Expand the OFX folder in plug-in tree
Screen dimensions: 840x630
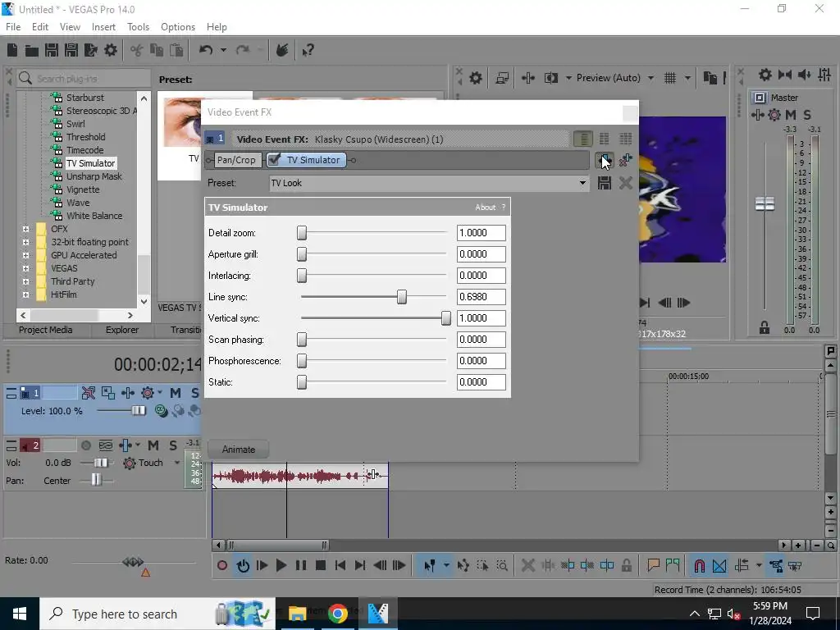[25, 229]
